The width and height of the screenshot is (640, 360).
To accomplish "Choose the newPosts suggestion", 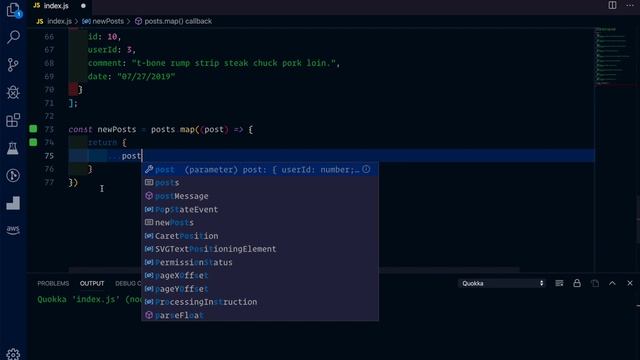I will click(x=260, y=222).
